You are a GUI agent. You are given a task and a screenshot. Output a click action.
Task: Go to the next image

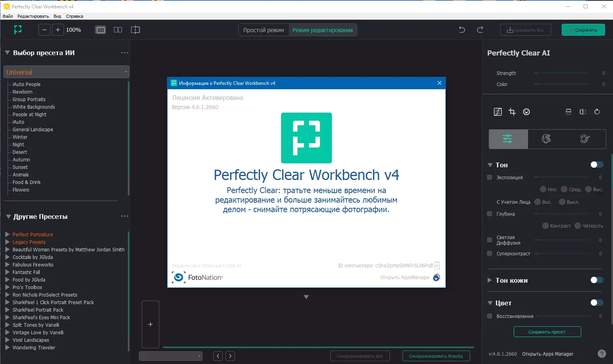point(230,356)
